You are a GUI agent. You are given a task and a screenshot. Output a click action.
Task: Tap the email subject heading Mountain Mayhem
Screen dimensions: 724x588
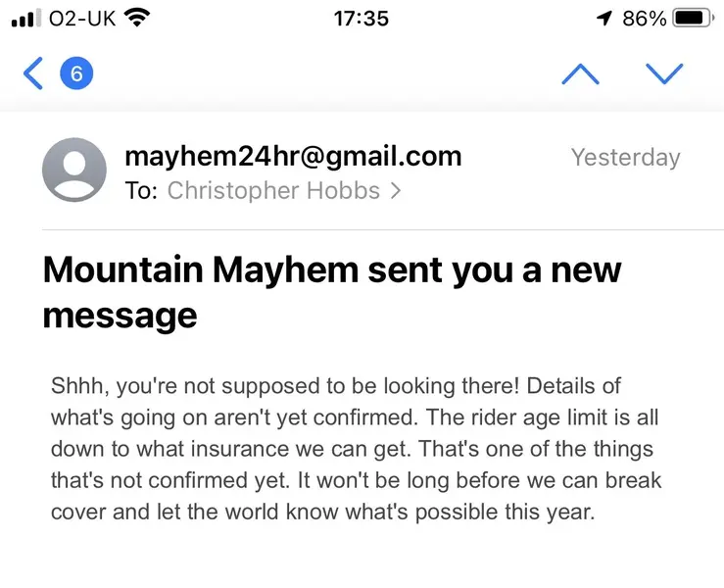pos(332,292)
